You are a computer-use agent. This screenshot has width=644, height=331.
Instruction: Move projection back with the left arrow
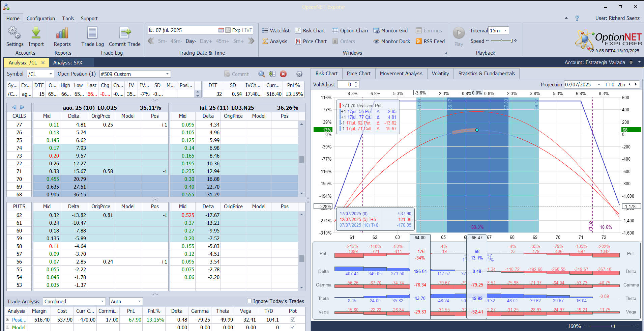(630, 85)
